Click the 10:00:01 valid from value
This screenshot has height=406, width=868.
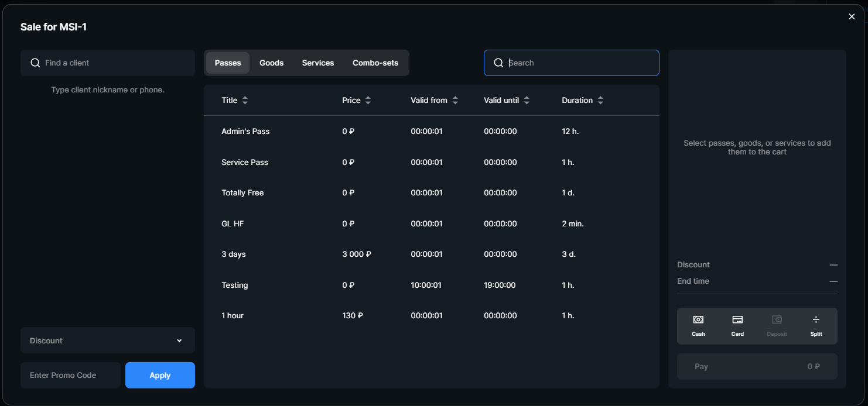[426, 285]
